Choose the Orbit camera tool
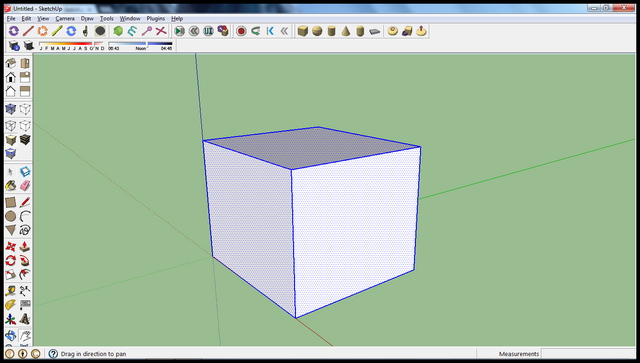This screenshot has height=363, width=640. pyautogui.click(x=11, y=336)
